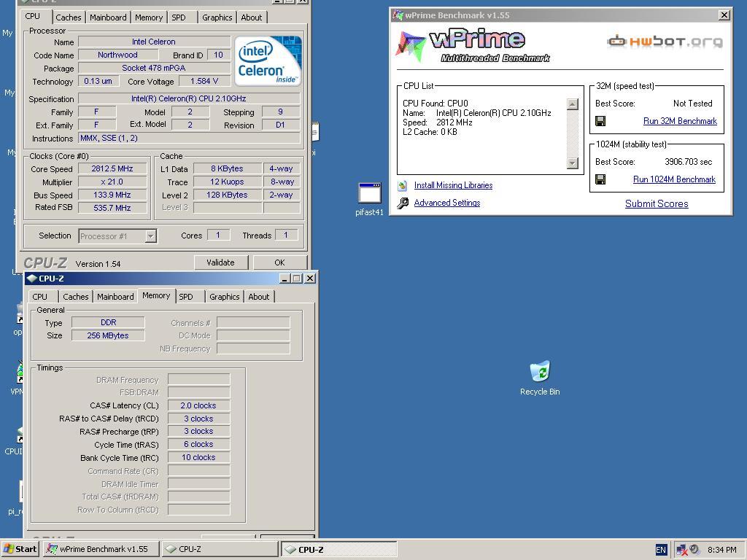Click the Install Missing Libraries icon

click(403, 185)
